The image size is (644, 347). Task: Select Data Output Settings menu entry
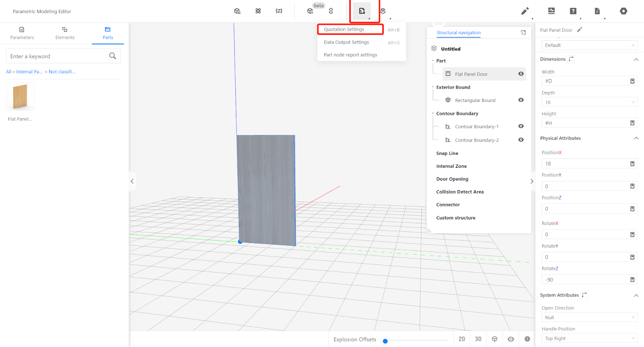pos(346,42)
